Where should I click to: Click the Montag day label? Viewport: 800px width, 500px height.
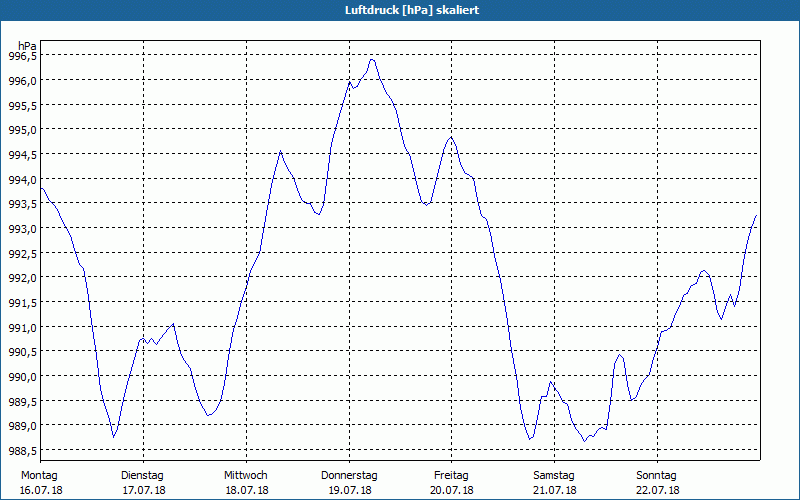tap(39, 476)
